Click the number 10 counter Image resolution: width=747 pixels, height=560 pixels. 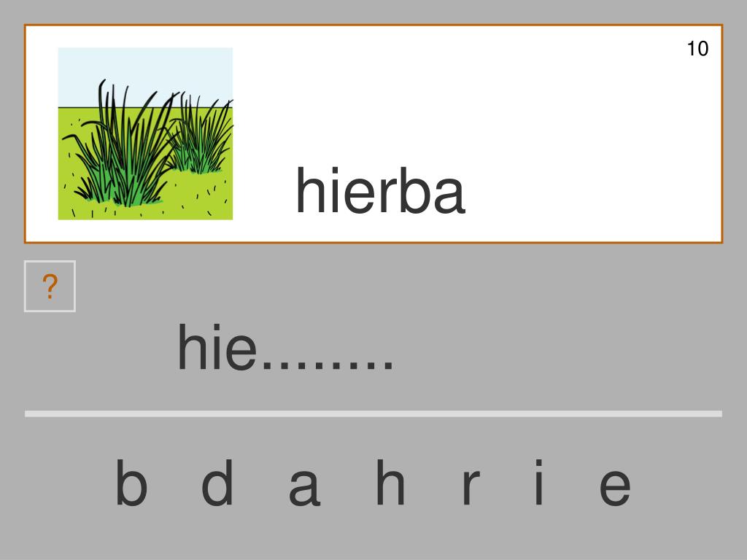697,49
